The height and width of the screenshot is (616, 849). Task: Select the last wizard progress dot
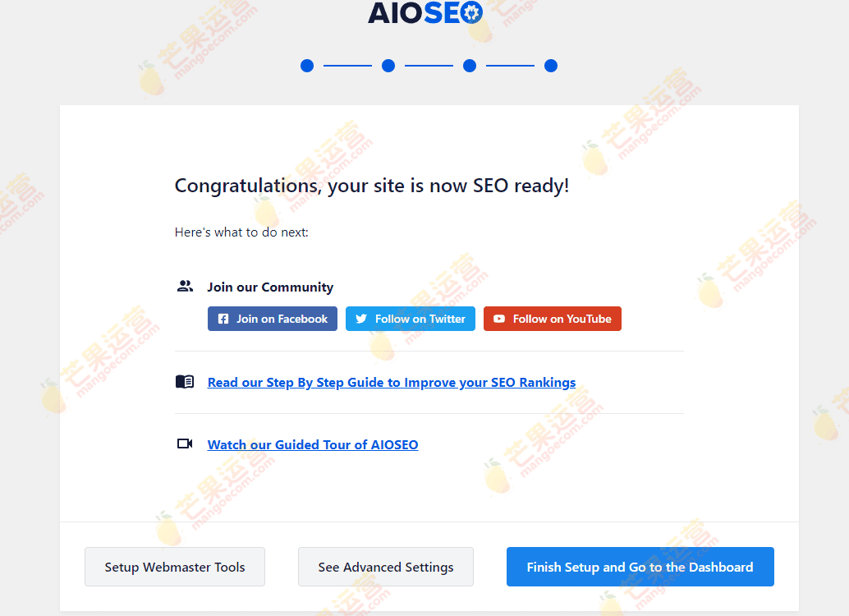[x=551, y=66]
